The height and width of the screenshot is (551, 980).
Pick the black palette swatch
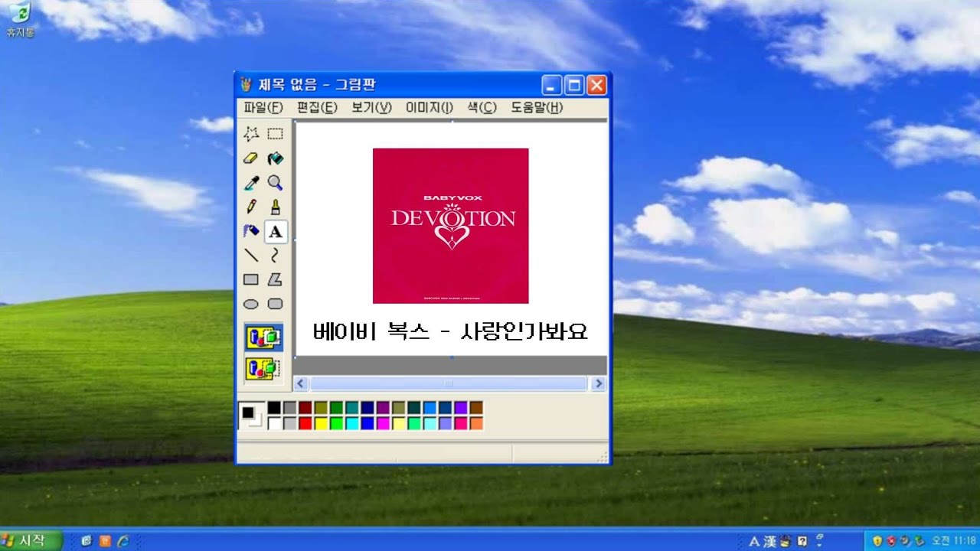click(273, 408)
